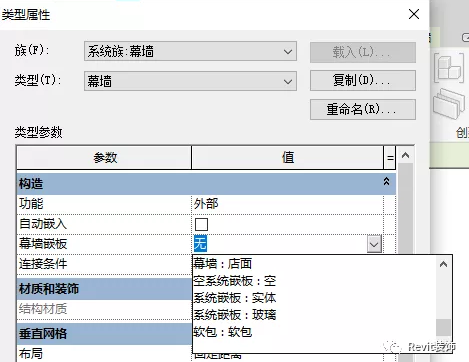Choose 幕墙：店面 from the list
The height and width of the screenshot is (362, 469).
(222, 264)
